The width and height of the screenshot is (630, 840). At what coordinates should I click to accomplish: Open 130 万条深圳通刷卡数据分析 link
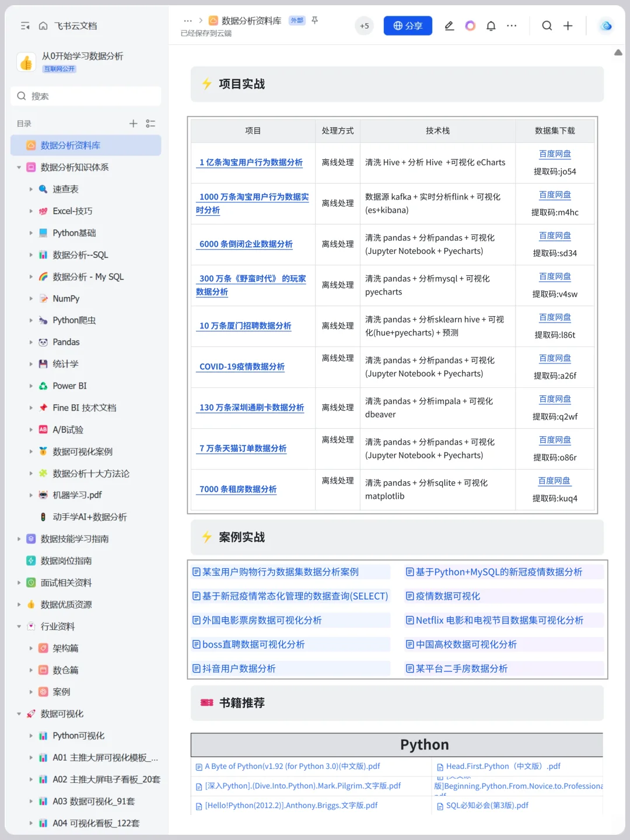tap(251, 407)
